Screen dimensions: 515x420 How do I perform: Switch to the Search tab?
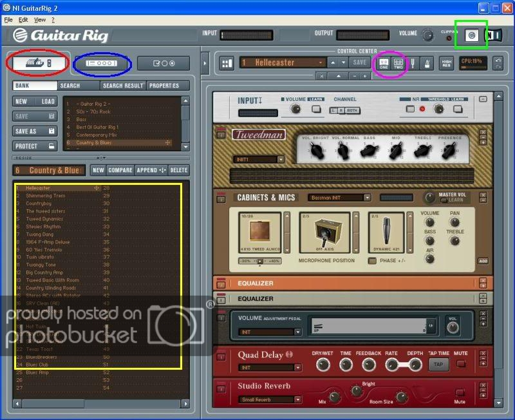79,86
